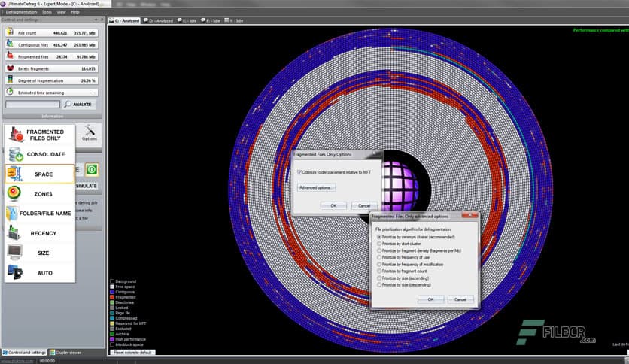Pick the Space defrag method
This screenshot has width=629, height=364.
coord(40,174)
